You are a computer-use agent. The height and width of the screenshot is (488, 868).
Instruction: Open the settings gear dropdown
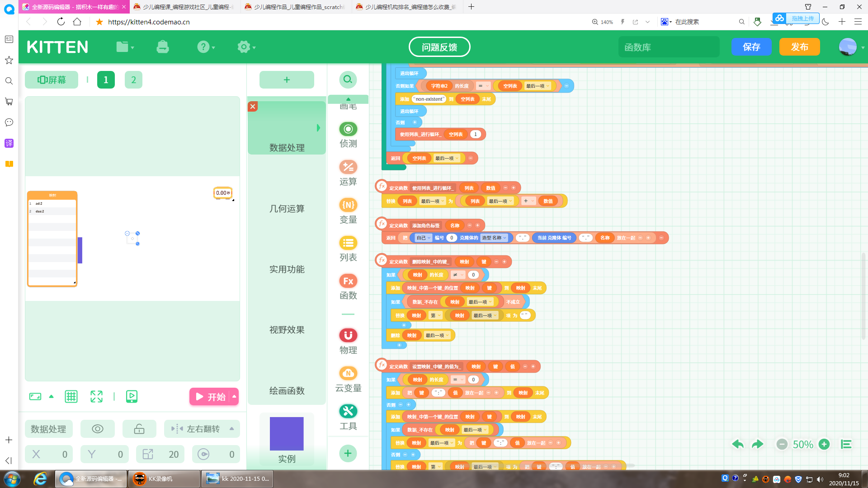246,47
